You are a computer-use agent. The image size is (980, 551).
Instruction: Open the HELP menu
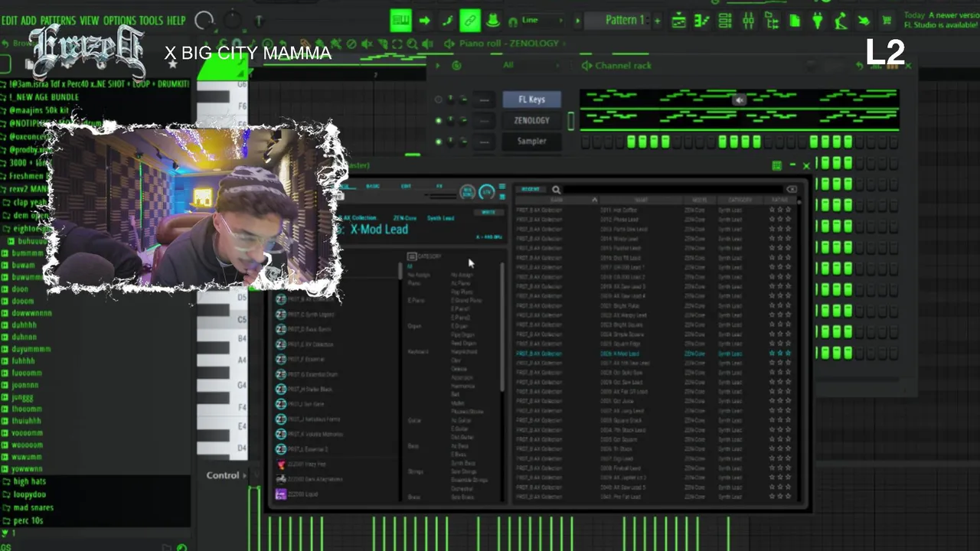coord(176,21)
